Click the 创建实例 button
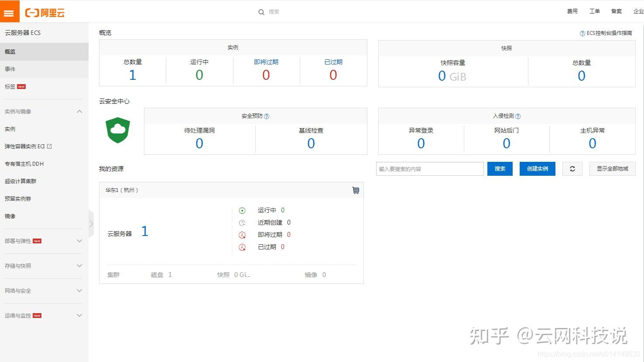644x362 pixels. point(538,169)
